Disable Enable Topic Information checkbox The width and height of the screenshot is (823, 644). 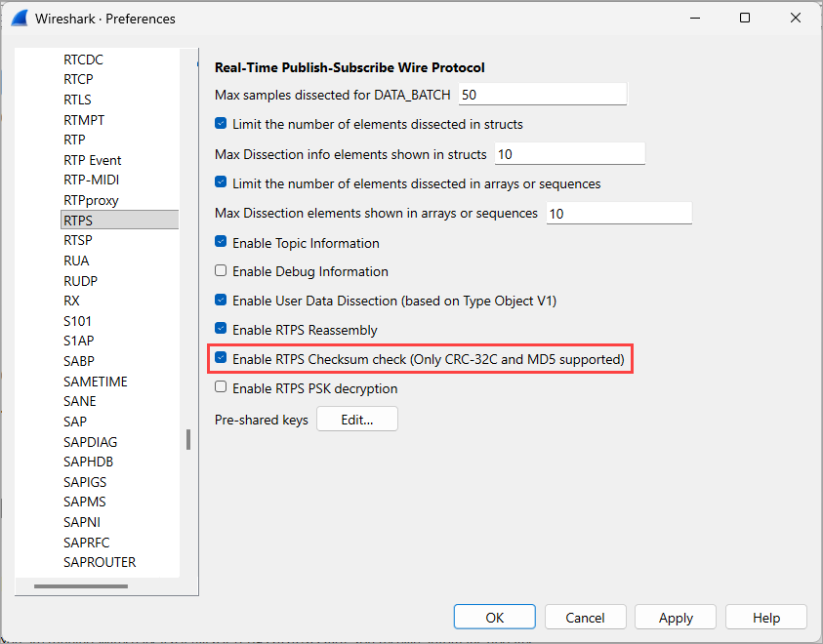[x=221, y=242]
